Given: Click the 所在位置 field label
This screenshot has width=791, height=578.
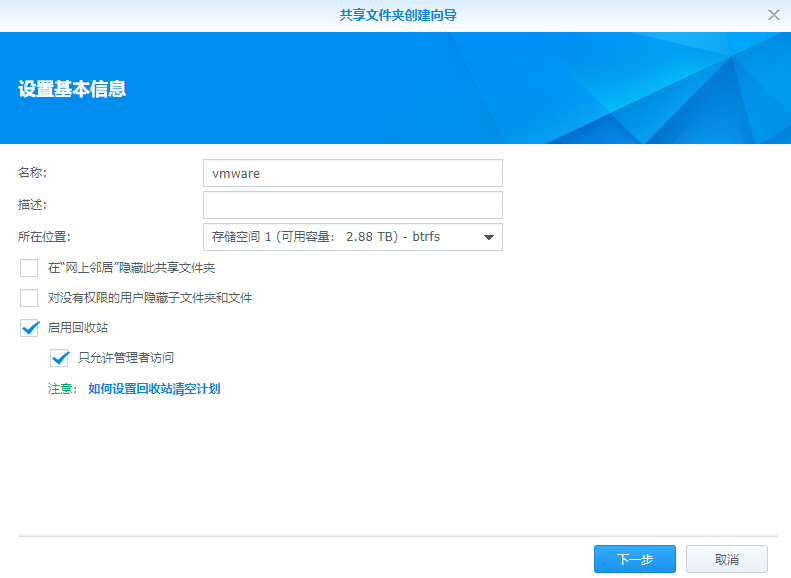Looking at the screenshot, I should 44,237.
